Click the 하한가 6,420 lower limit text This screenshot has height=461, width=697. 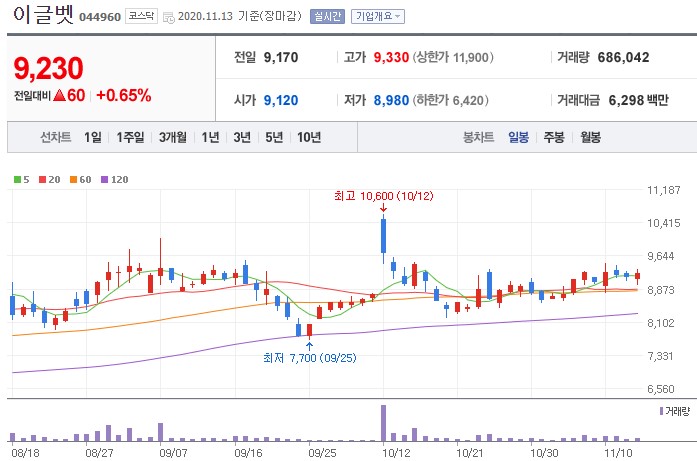click(451, 100)
